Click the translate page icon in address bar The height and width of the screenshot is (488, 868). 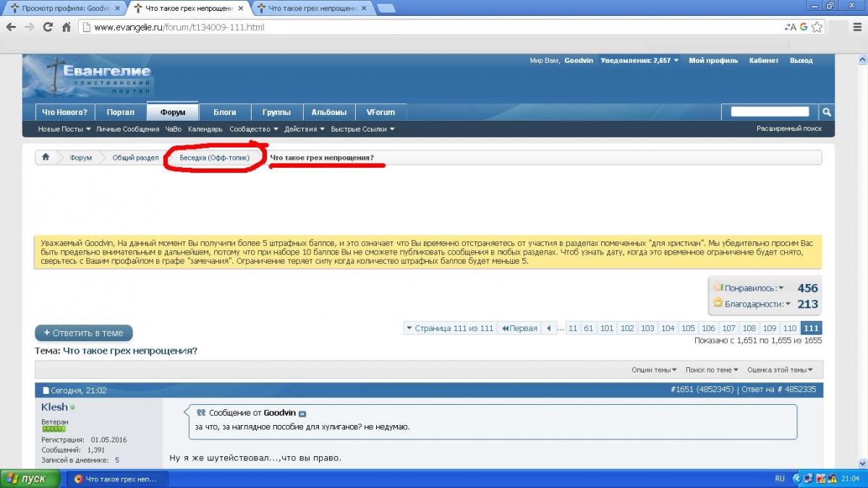790,27
